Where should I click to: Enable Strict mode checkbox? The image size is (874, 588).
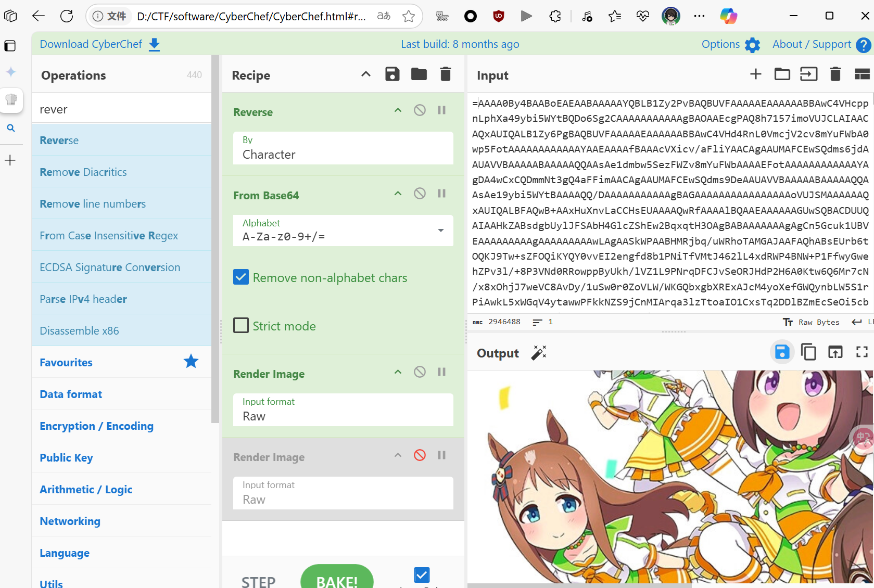click(241, 326)
